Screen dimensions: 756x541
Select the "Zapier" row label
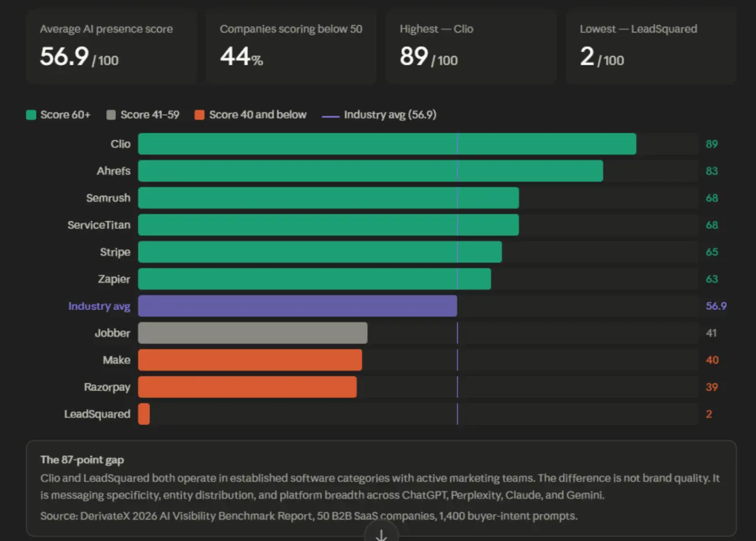114,279
